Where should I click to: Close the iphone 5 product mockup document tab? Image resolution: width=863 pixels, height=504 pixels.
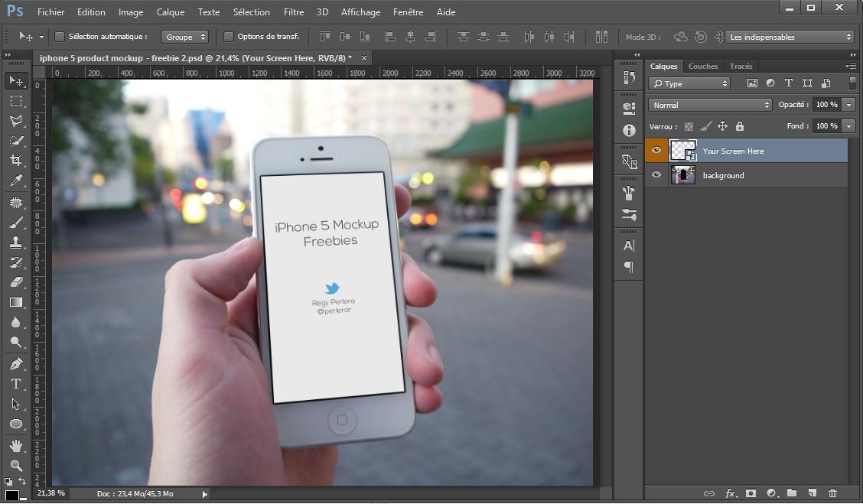click(x=364, y=58)
